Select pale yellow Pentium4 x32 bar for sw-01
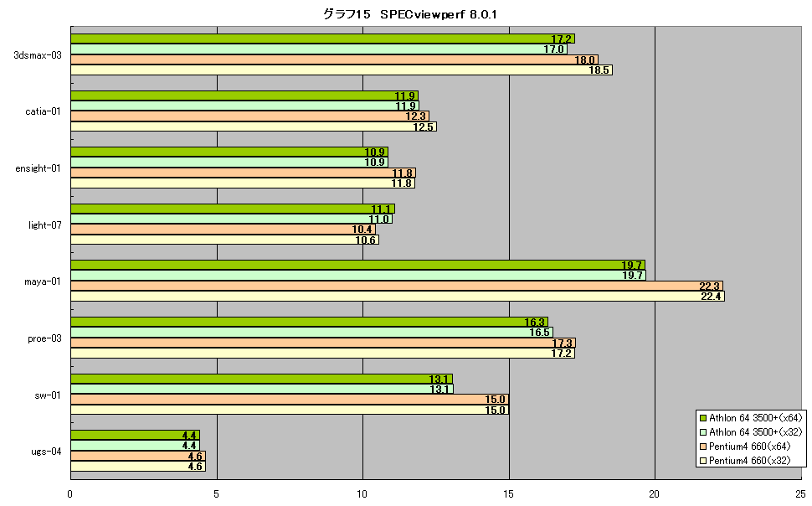 click(x=290, y=410)
